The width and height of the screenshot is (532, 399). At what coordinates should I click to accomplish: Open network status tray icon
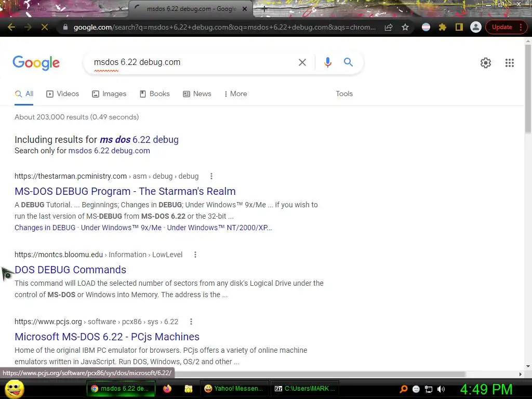point(429,389)
